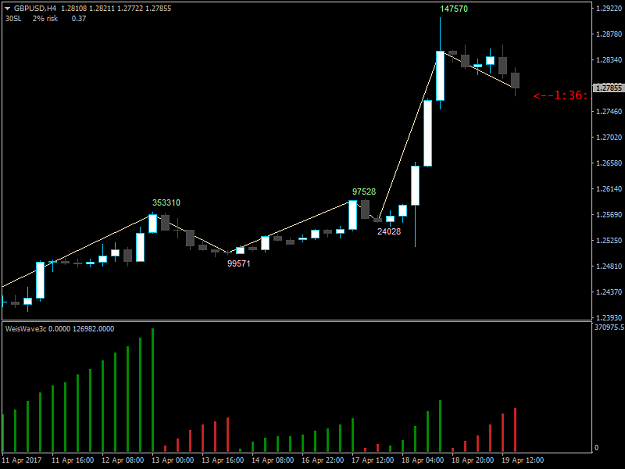Select the '2% risk' label text
Screen dimensions: 625x469
(45, 18)
